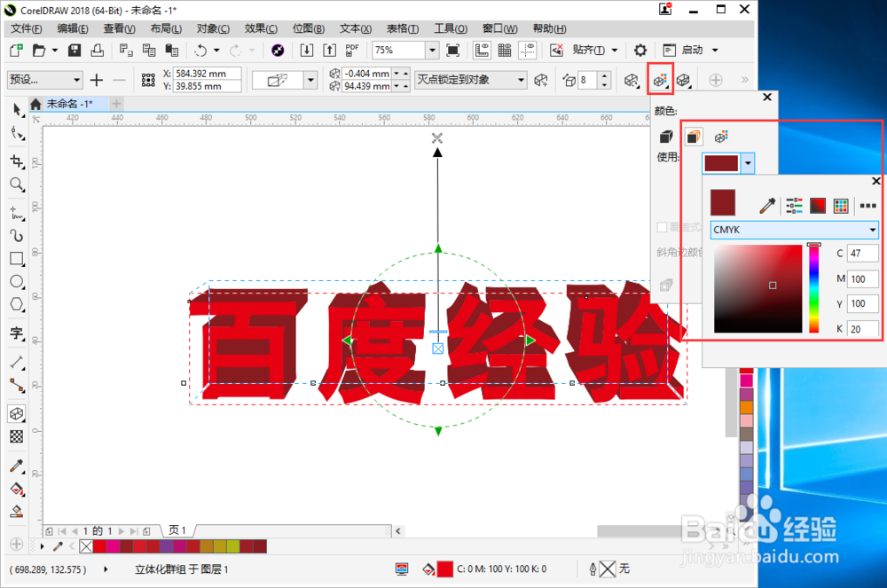The width and height of the screenshot is (887, 588).
Task: Select the Extrude tool in toolbox
Action: [17, 414]
